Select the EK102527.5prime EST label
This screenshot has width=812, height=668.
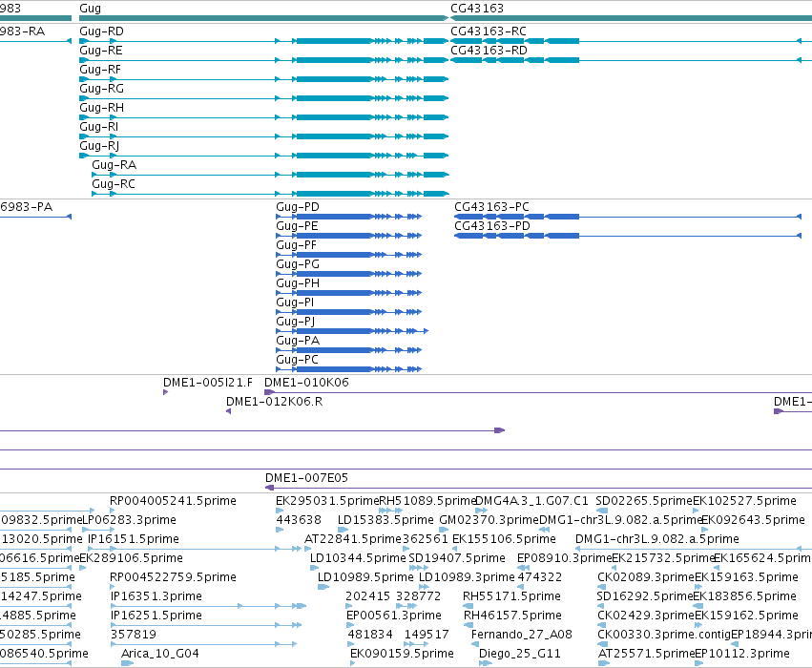point(744,501)
